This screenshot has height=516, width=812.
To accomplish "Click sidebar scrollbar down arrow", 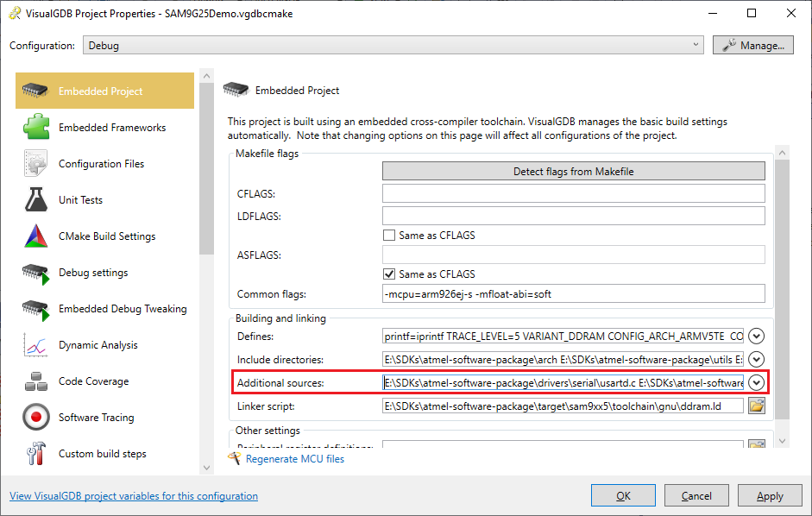I will pos(206,468).
